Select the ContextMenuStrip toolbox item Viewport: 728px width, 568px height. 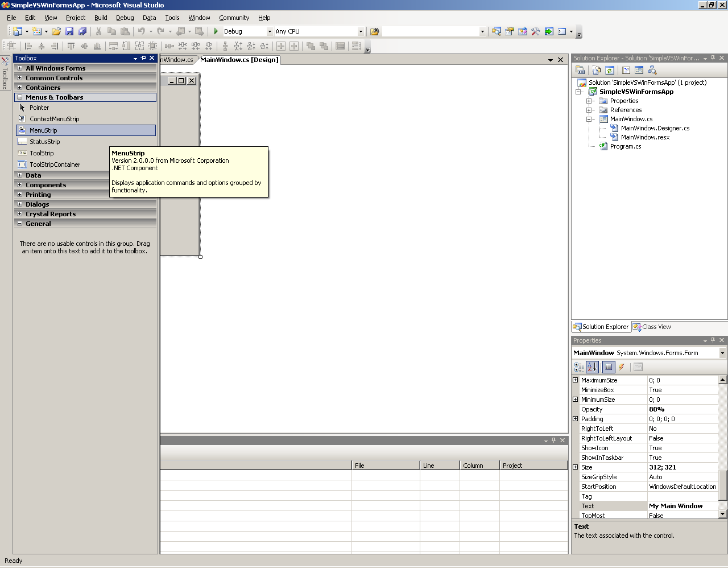86,119
